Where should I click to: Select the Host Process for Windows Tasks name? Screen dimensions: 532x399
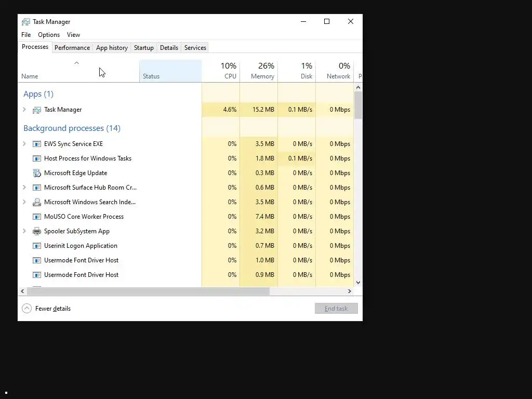tap(87, 158)
